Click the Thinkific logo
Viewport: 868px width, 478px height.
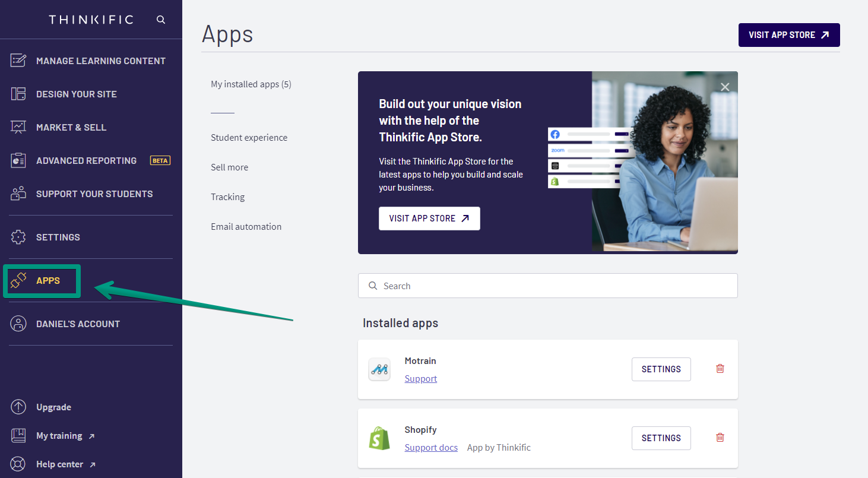[91, 20]
